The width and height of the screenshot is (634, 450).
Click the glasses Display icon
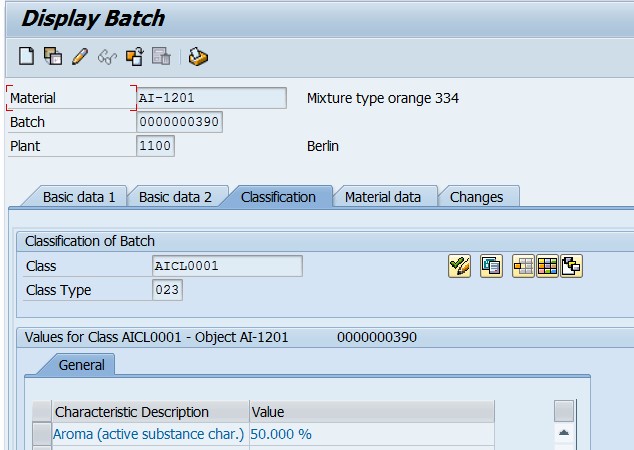pyautogui.click(x=107, y=57)
